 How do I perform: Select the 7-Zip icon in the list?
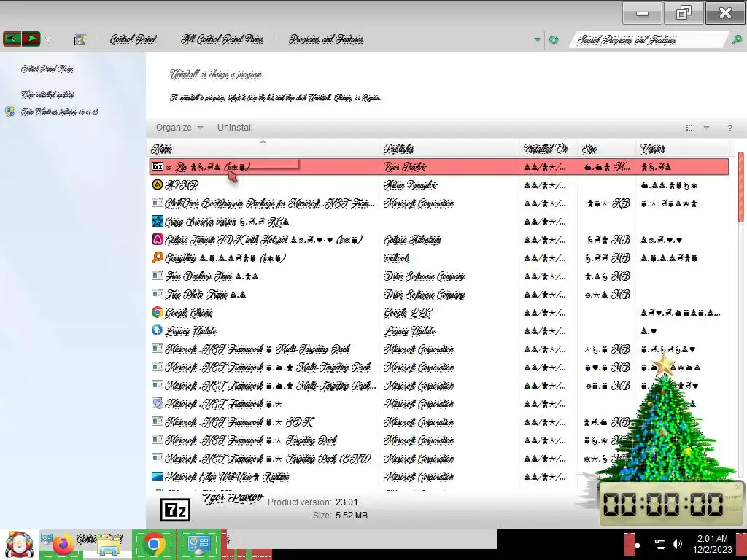tap(158, 166)
